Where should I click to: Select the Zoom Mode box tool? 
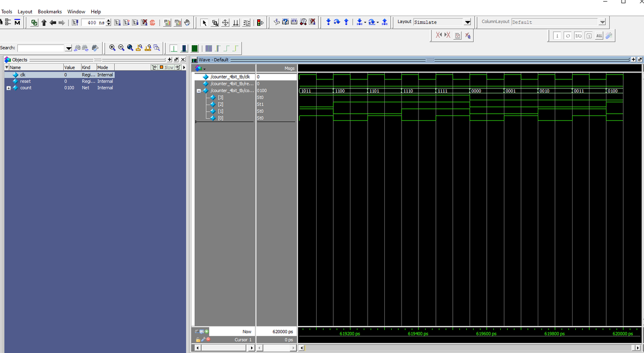click(215, 23)
